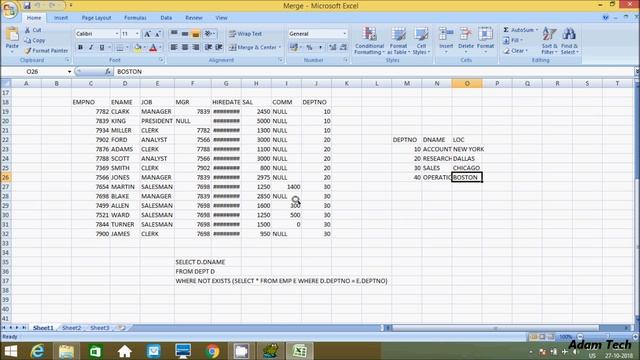
Task: Click Increase Indent icon
Action: click(x=219, y=47)
